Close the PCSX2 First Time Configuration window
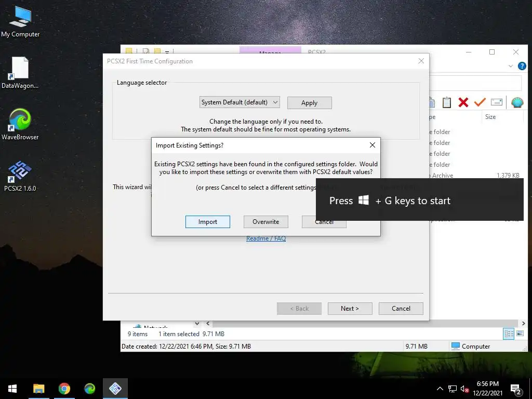This screenshot has height=399, width=532. 421,61
